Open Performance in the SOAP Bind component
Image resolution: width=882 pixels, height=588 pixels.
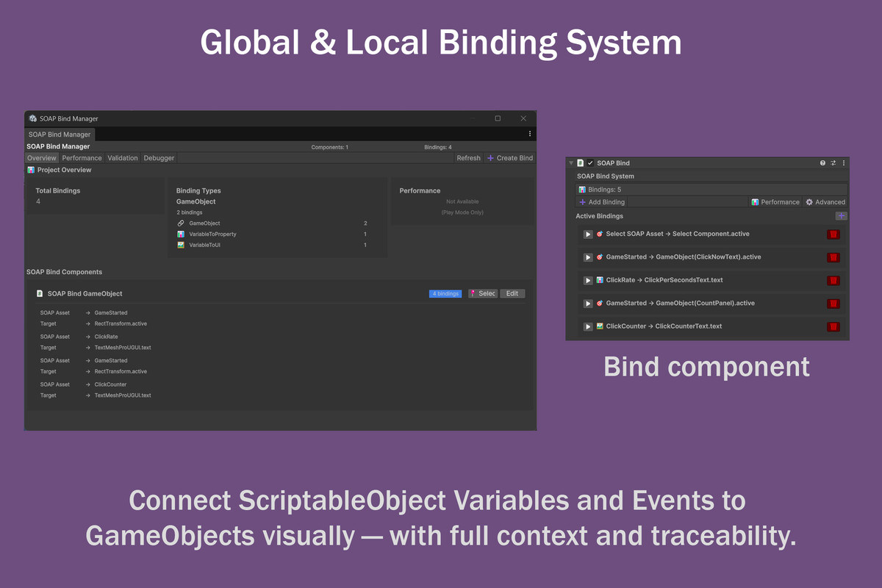(x=775, y=202)
